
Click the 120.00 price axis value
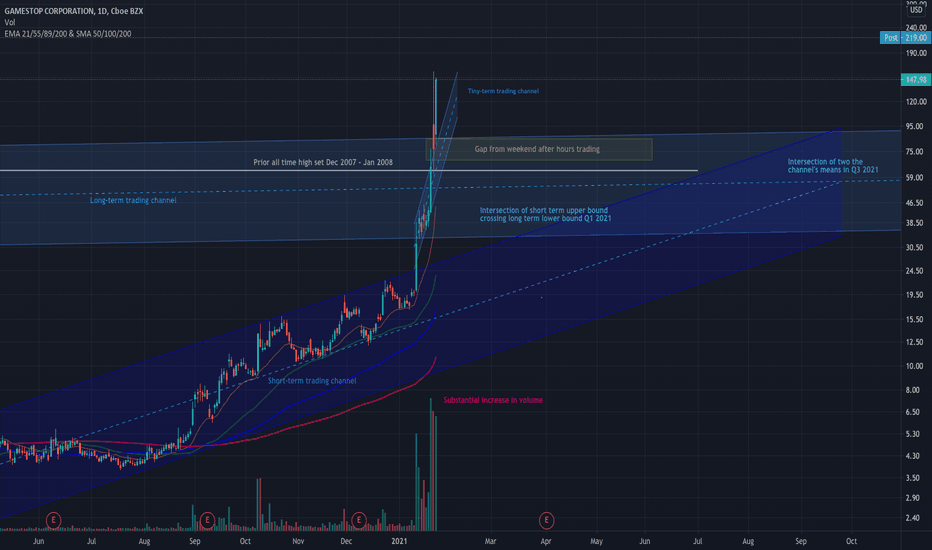pyautogui.click(x=916, y=102)
